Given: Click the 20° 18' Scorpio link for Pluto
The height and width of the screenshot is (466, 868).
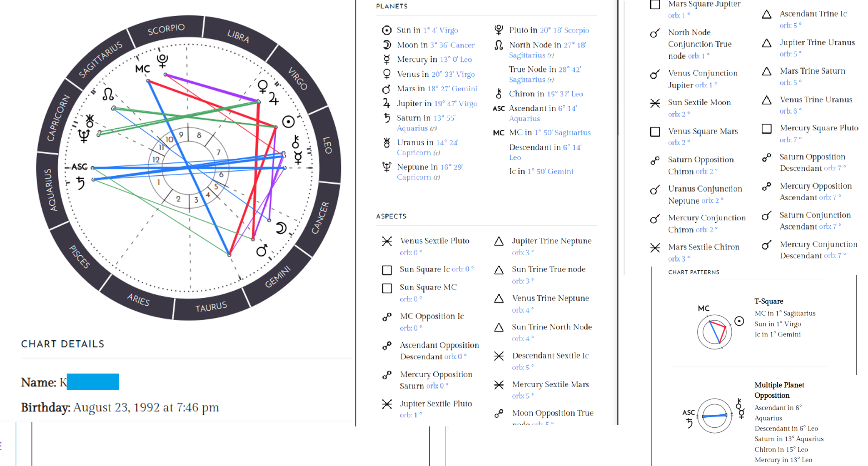Looking at the screenshot, I should (564, 30).
